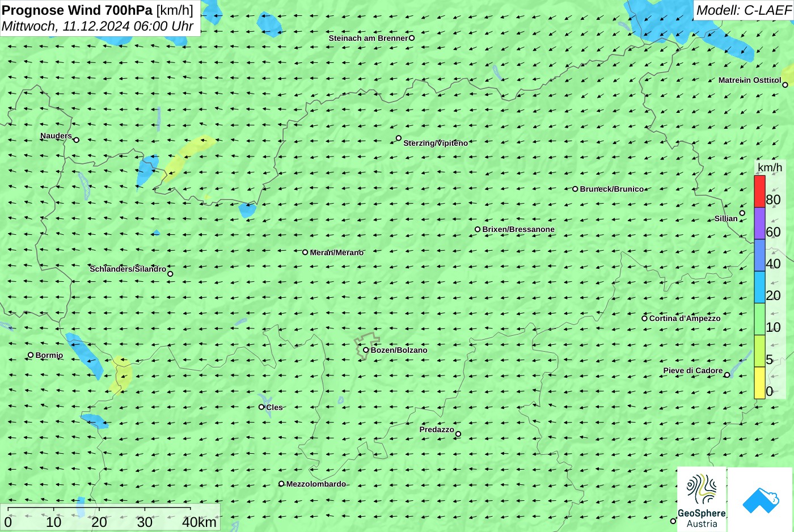Select the Bruneck/Brunico marker circle
794x532 pixels.
tap(575, 189)
